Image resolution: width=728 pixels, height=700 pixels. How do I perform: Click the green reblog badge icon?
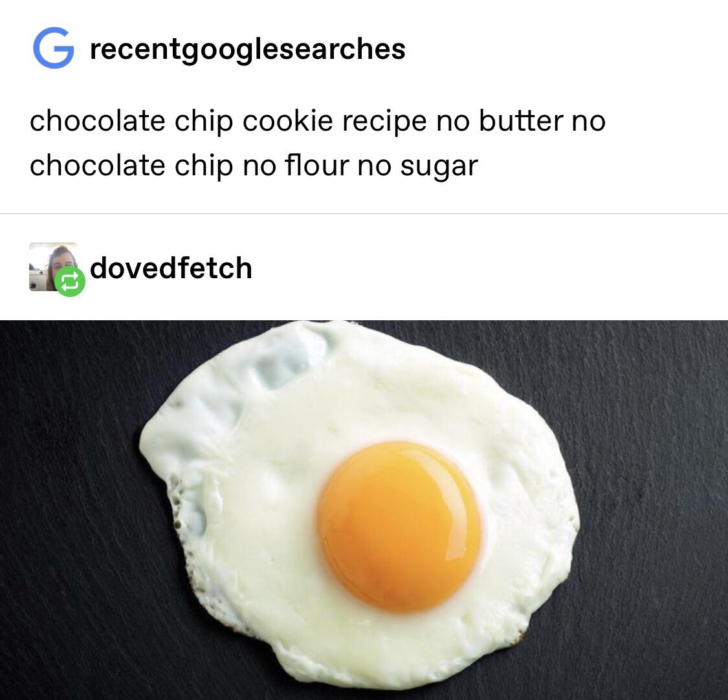[70, 281]
